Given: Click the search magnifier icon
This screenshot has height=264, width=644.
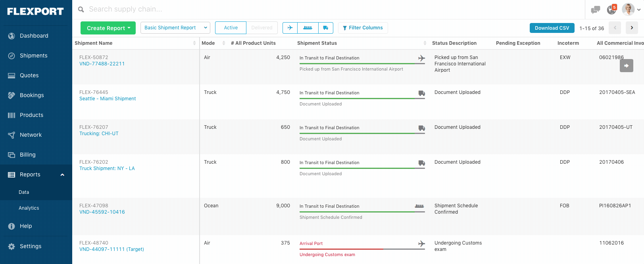Looking at the screenshot, I should tap(81, 9).
